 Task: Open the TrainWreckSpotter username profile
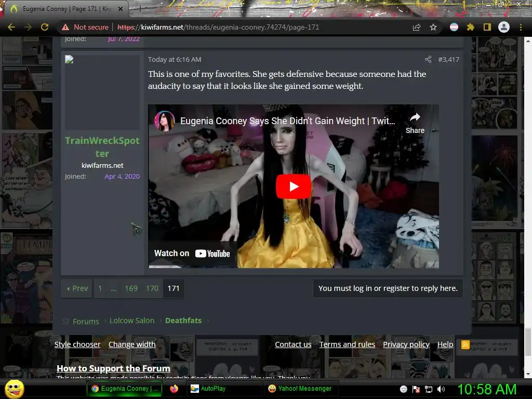(x=102, y=147)
